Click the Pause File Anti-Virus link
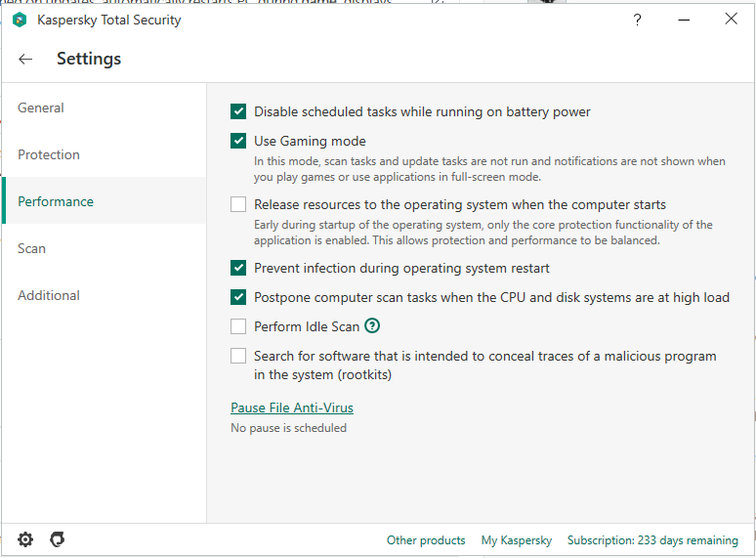The height and width of the screenshot is (558, 756). (292, 408)
